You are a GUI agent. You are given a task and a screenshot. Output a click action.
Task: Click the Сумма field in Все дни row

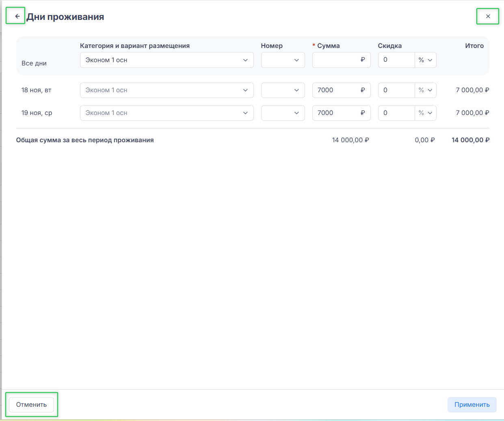(x=335, y=60)
